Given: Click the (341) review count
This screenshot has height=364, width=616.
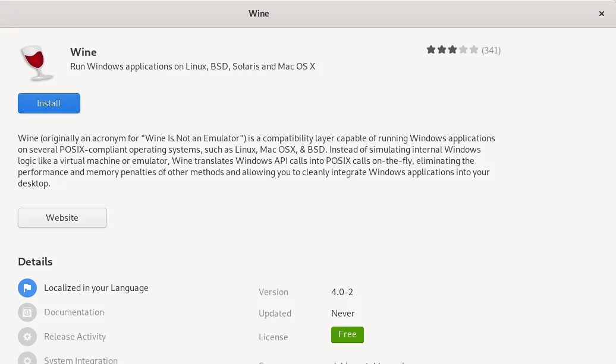Looking at the screenshot, I should point(491,50).
